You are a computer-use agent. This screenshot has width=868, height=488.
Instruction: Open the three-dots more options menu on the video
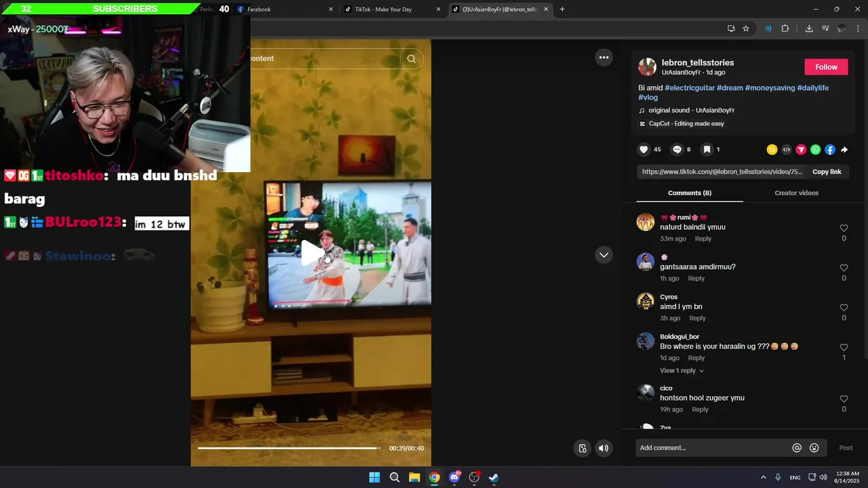pos(604,58)
